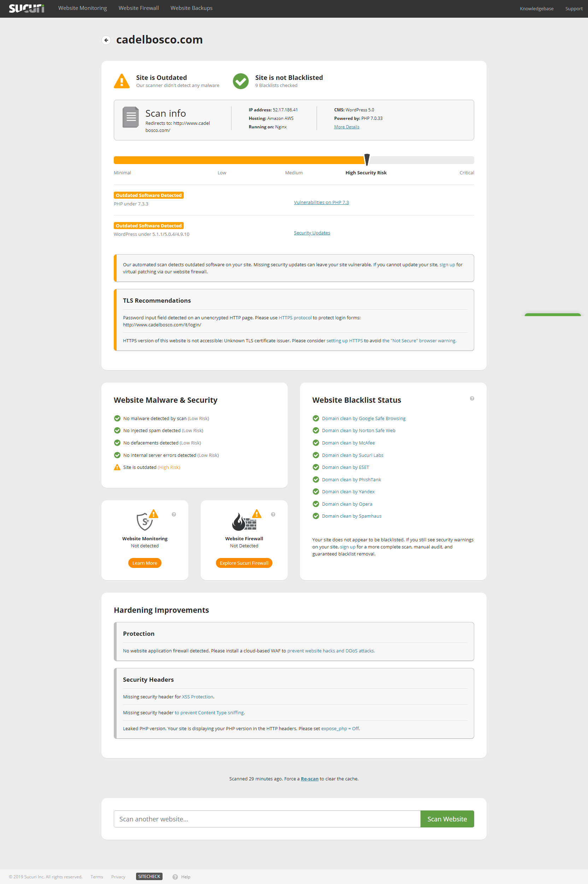Viewport: 588px width, 884px height.
Task: Click Explore Sucuri Firewall button
Action: pyautogui.click(x=244, y=563)
